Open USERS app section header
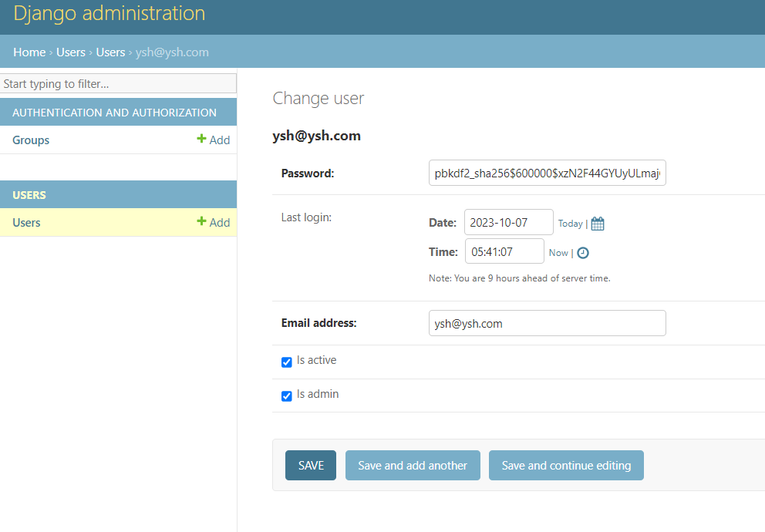765x532 pixels. point(29,195)
